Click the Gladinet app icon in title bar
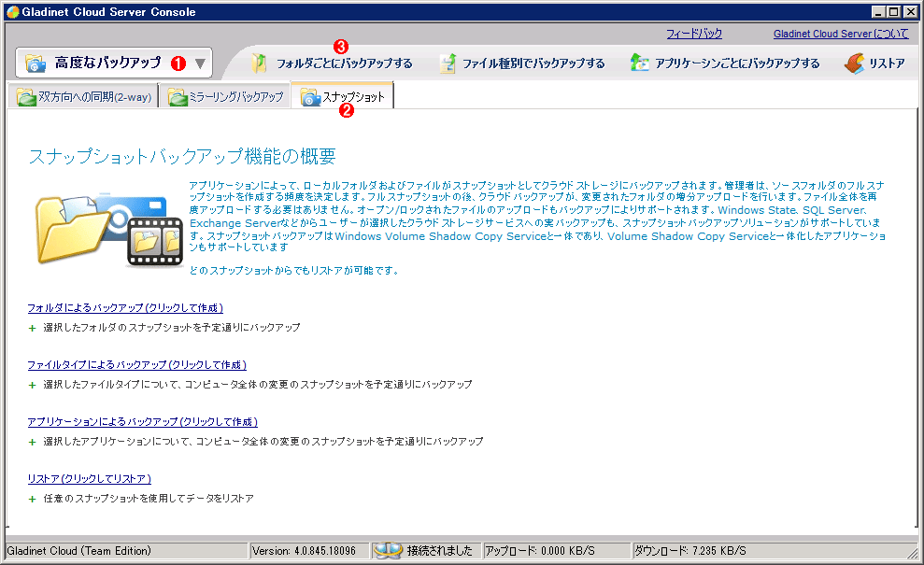The image size is (924, 565). (x=13, y=12)
